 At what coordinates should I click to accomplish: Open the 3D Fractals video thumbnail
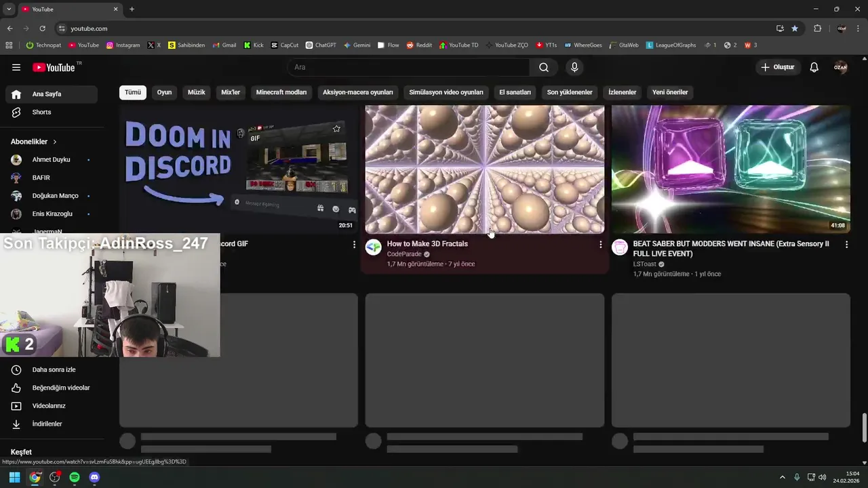(x=485, y=169)
